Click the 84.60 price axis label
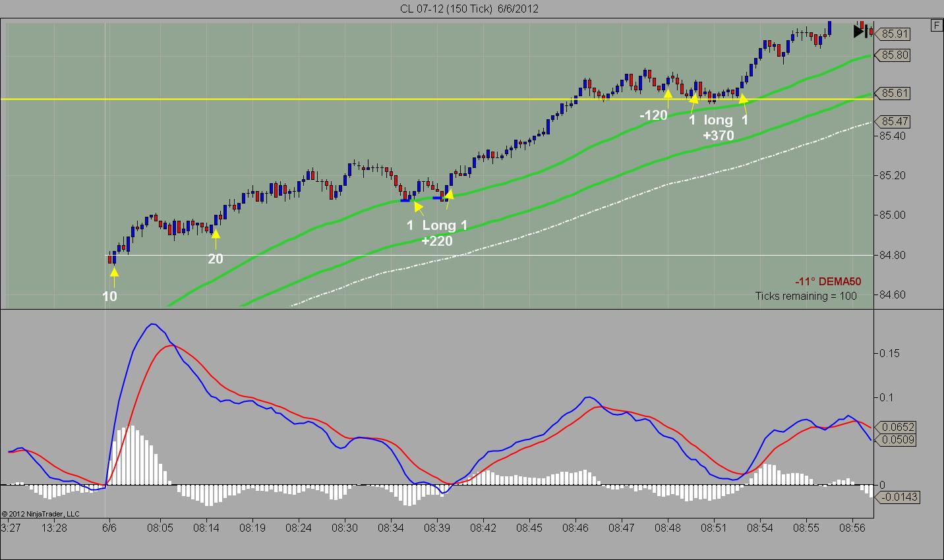944x560 pixels. tap(892, 294)
